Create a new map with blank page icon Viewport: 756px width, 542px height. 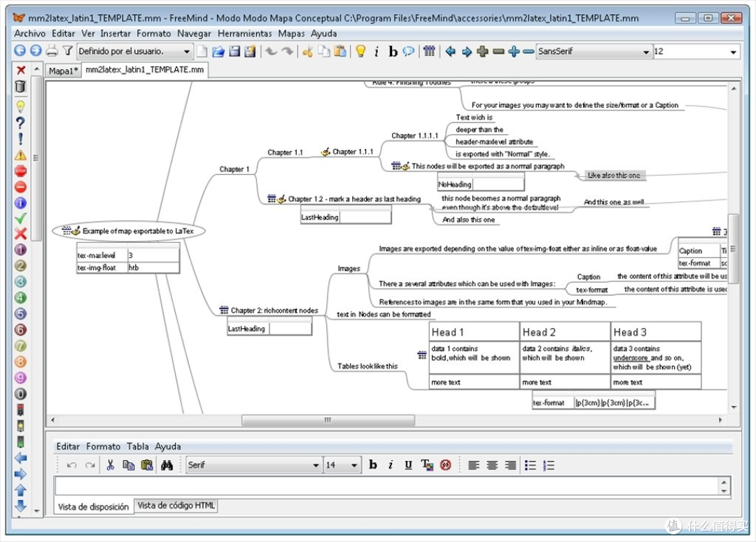[x=202, y=51]
